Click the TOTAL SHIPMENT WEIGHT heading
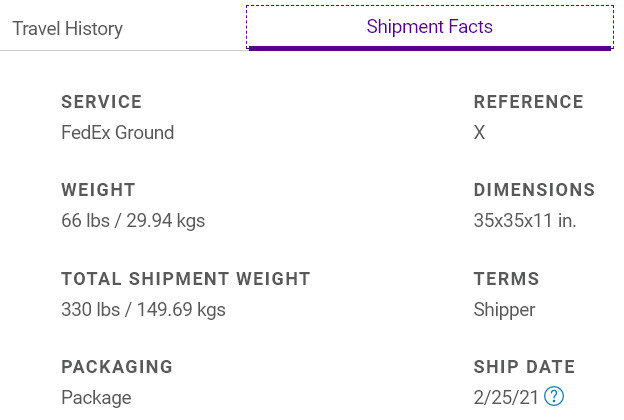 (185, 279)
